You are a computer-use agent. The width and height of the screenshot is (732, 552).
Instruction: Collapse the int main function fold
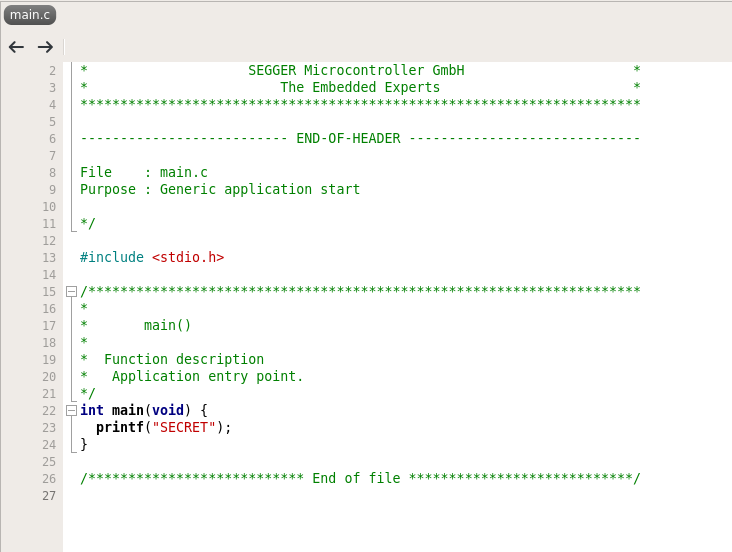pos(71,410)
